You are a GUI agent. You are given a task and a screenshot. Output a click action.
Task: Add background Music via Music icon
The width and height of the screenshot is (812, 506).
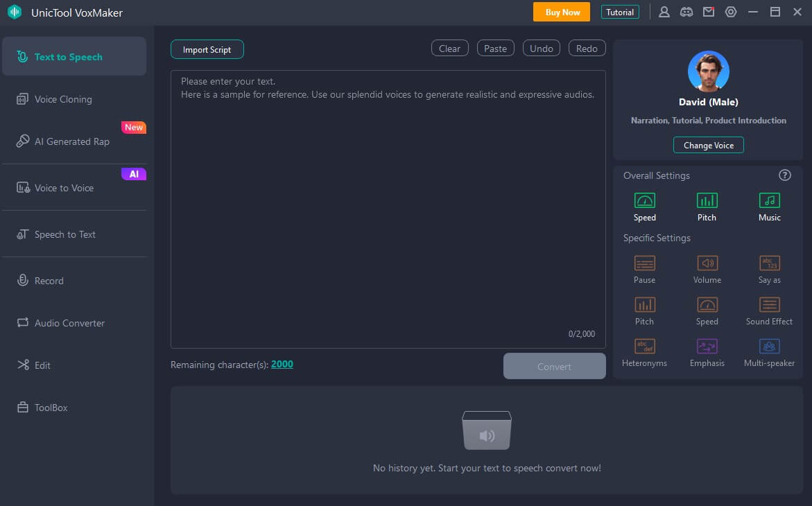[x=769, y=201]
